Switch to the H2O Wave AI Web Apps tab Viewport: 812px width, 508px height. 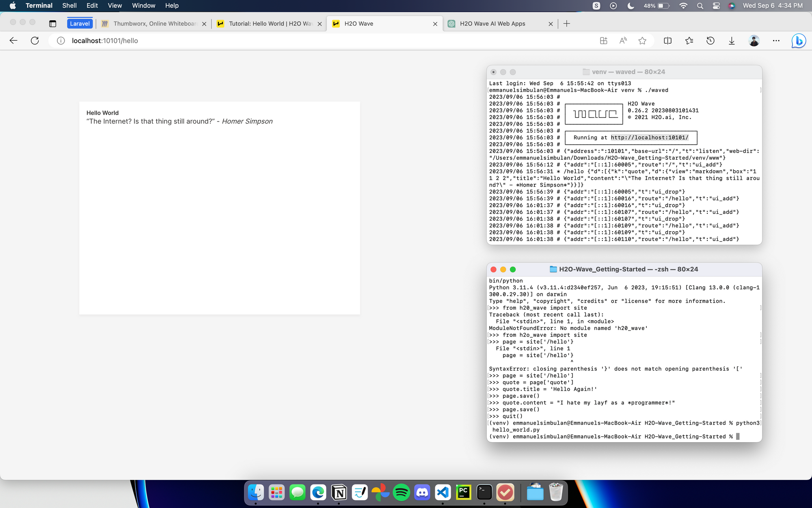coord(492,24)
